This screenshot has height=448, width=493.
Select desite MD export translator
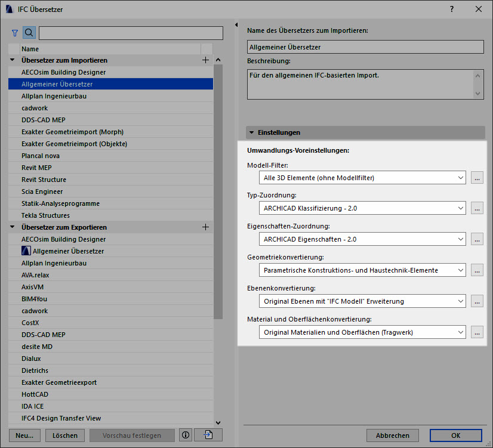coord(110,347)
